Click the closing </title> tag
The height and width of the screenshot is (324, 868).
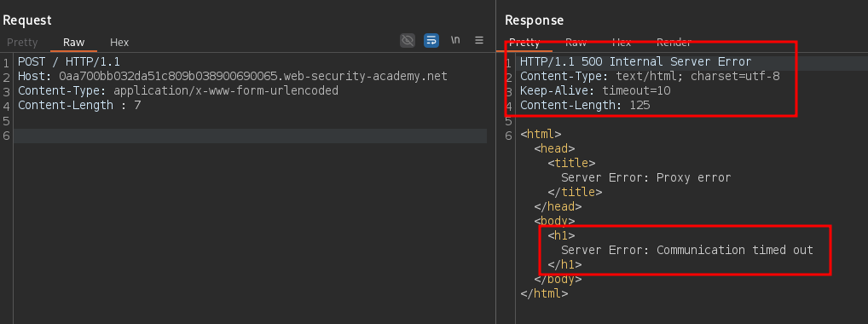(575, 192)
